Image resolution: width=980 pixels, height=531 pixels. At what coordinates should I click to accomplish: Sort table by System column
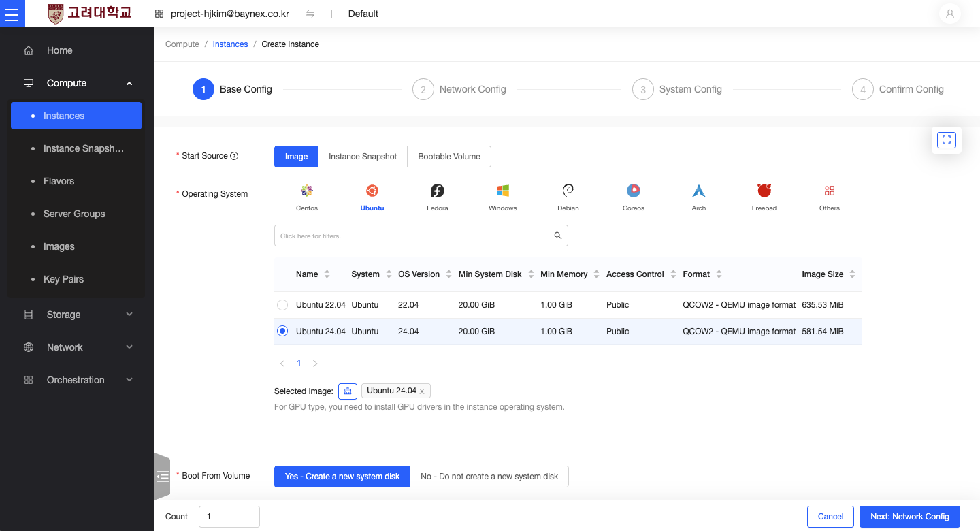click(x=389, y=274)
